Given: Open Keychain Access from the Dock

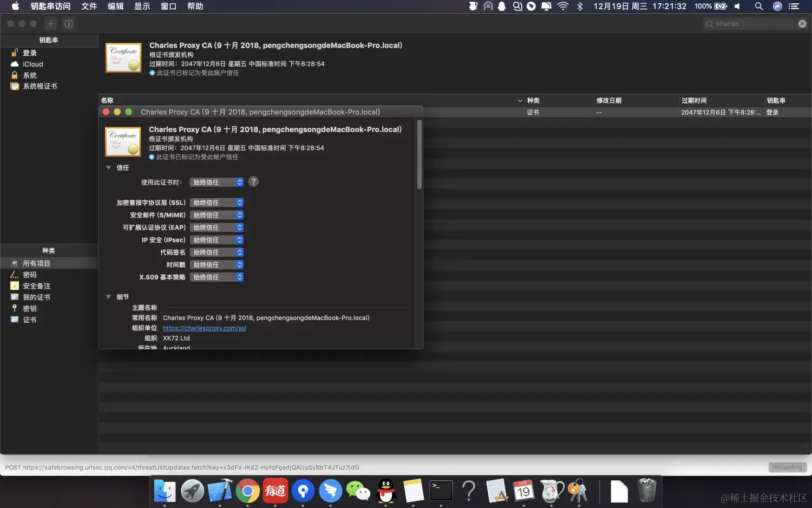Looking at the screenshot, I should 578,491.
